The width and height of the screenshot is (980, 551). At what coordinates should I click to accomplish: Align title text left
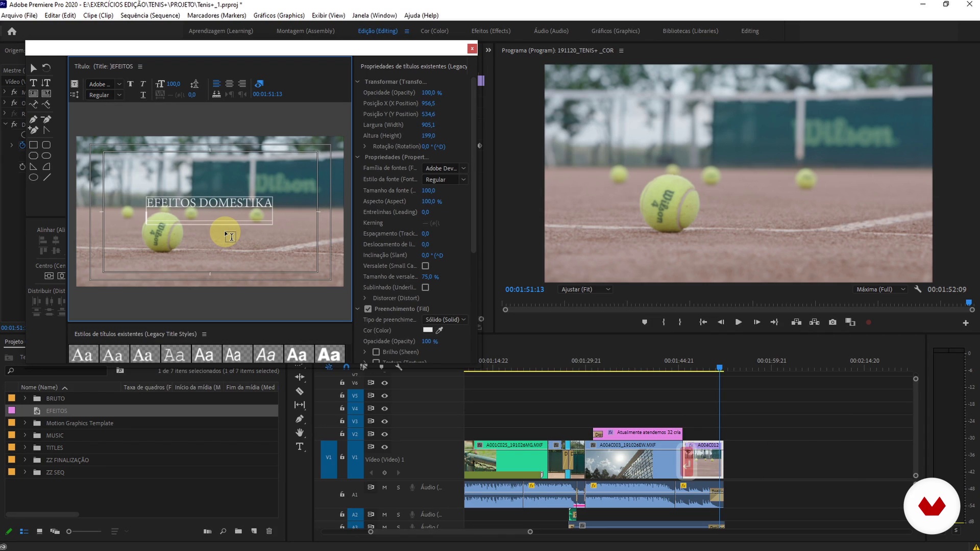(x=216, y=84)
